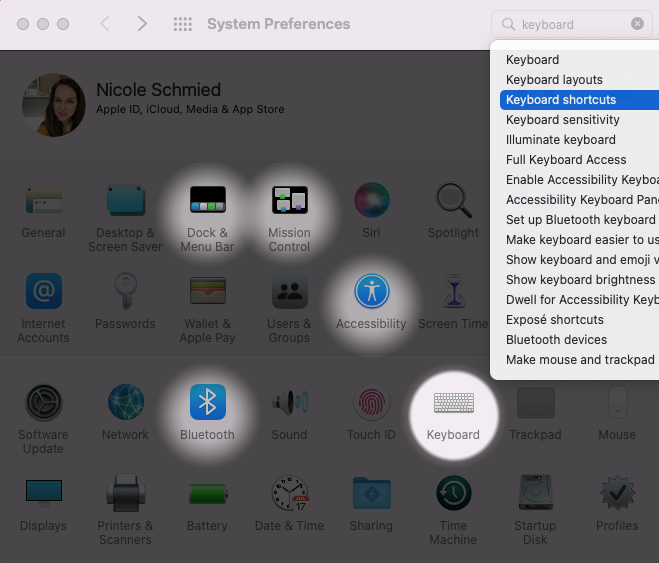659x563 pixels.
Task: Select Show keyboard brightness suggestion
Action: [580, 280]
